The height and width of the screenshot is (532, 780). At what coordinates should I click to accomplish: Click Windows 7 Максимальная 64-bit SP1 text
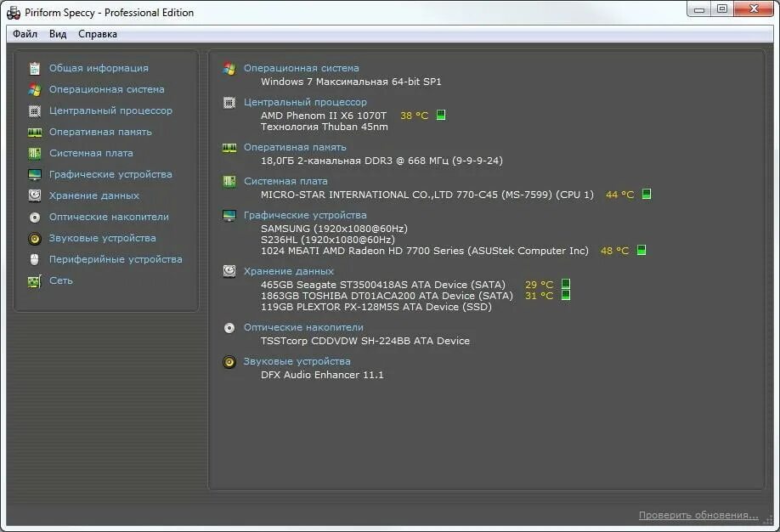tap(351, 82)
